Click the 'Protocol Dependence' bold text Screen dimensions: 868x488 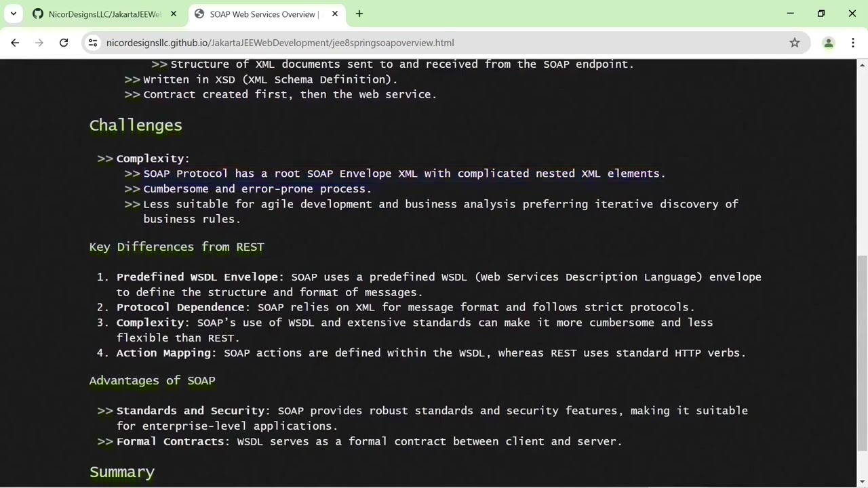tap(180, 307)
